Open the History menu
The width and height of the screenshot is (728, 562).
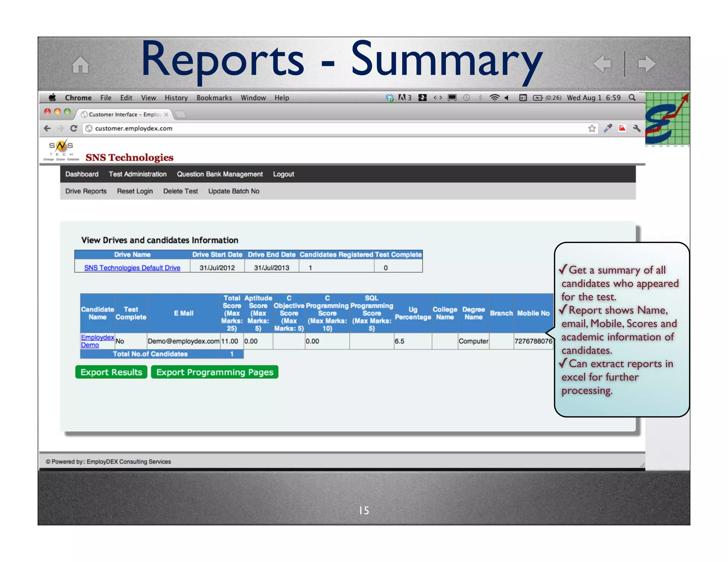pyautogui.click(x=176, y=98)
